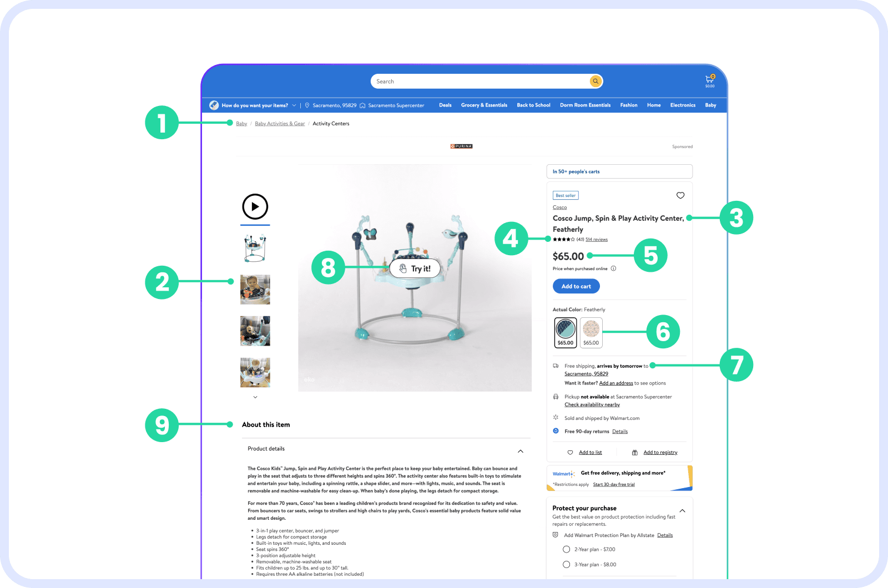
Task: Open the Baby menu in navigation bar
Action: coord(710,105)
